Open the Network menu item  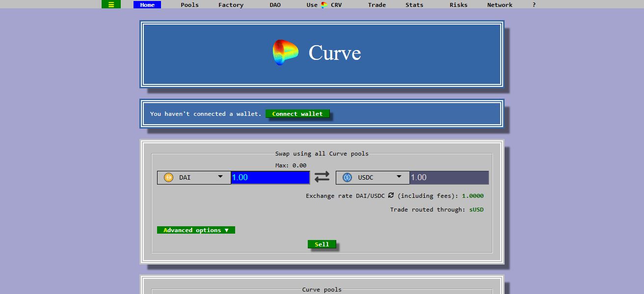pos(500,5)
